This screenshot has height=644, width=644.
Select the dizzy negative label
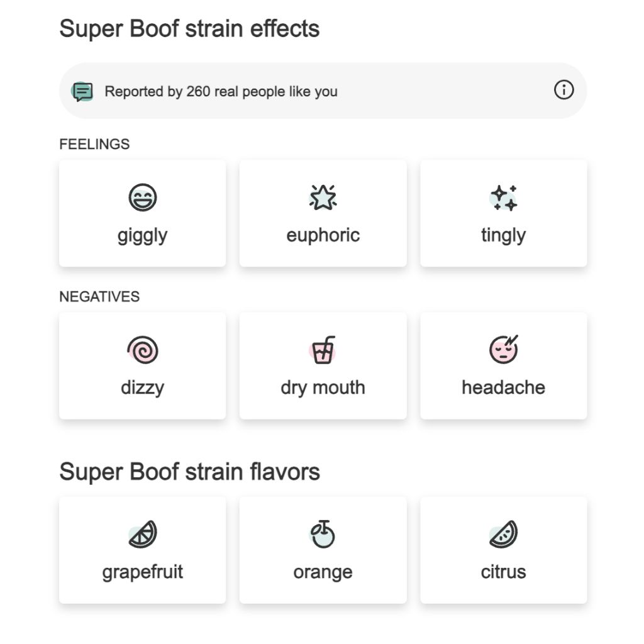click(x=143, y=387)
